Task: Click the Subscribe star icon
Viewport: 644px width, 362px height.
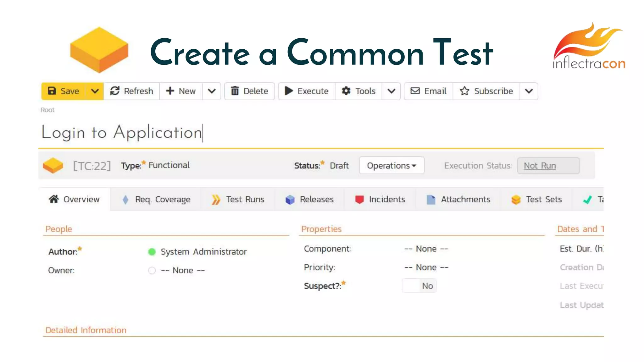Action: click(464, 91)
